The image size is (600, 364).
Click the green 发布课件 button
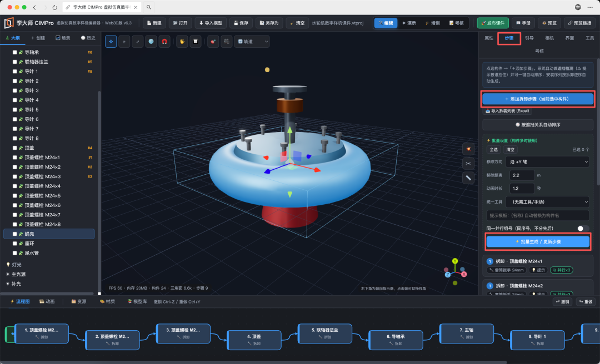[x=493, y=23]
